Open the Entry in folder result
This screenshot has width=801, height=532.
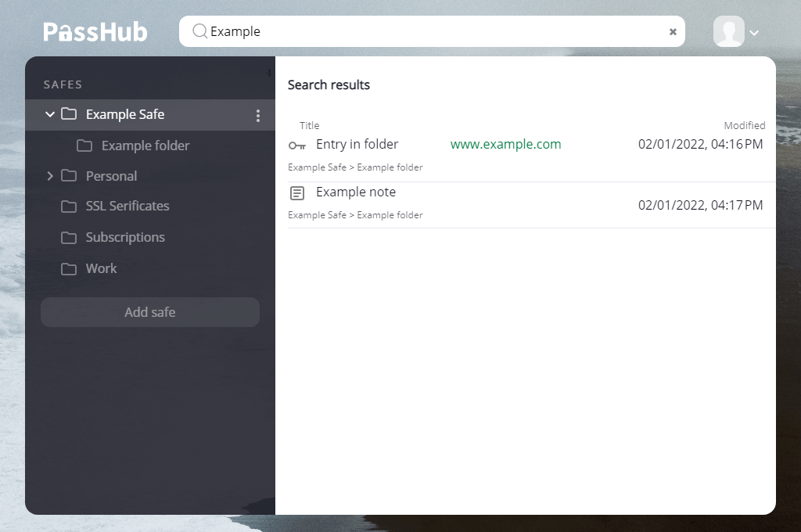pos(357,144)
